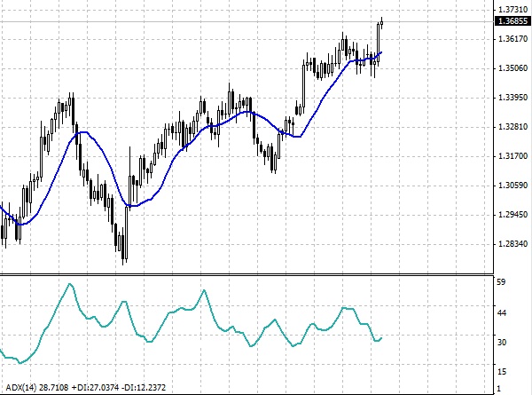Image resolution: width=532 pixels, height=395 pixels.
Task: Click the 1.30590 price scale label
Action: (x=513, y=186)
